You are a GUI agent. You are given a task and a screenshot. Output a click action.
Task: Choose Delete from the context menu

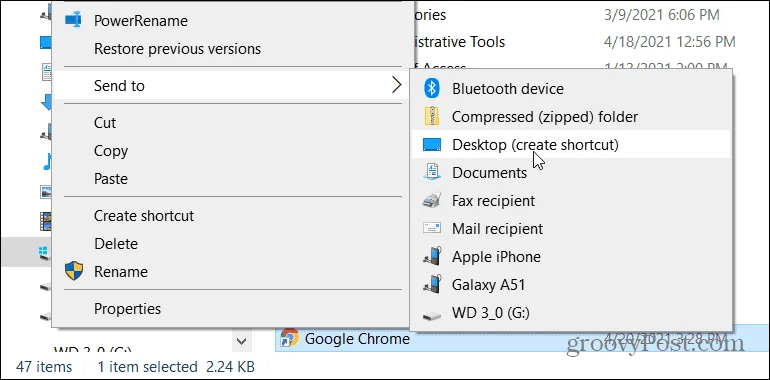(x=116, y=244)
